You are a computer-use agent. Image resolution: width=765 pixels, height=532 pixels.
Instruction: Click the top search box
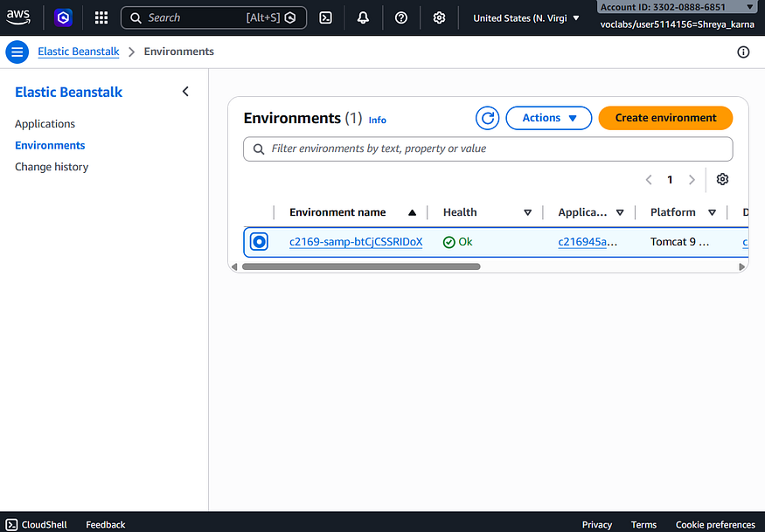point(213,18)
